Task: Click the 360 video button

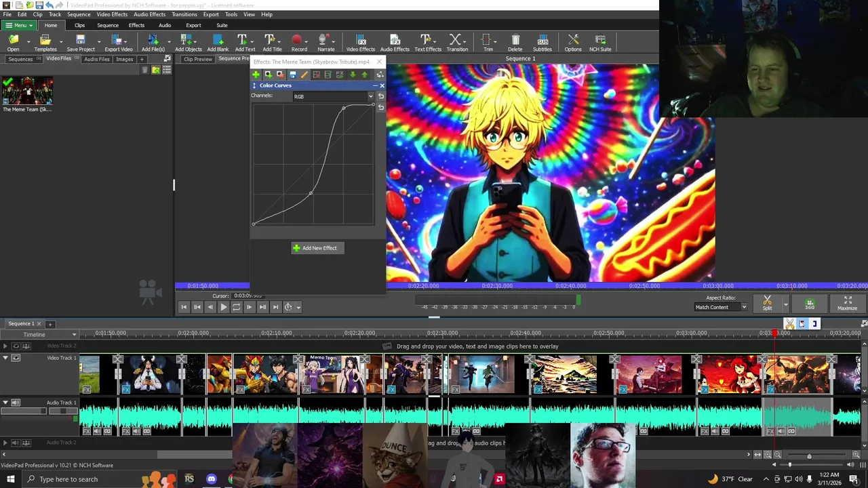Action: click(809, 304)
